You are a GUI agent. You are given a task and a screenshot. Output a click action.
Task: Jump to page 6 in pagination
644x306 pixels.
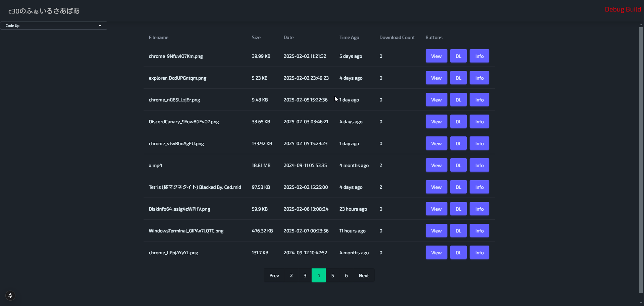tap(346, 275)
